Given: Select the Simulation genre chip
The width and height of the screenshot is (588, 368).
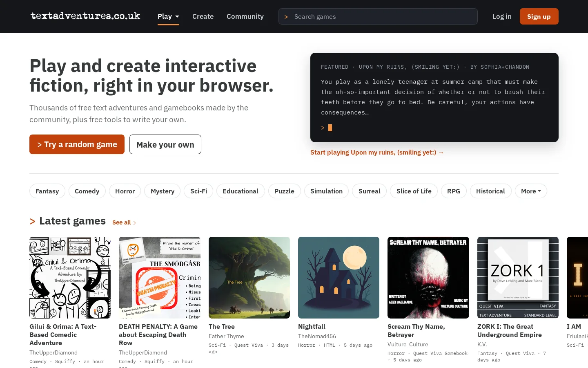Looking at the screenshot, I should pos(326,191).
